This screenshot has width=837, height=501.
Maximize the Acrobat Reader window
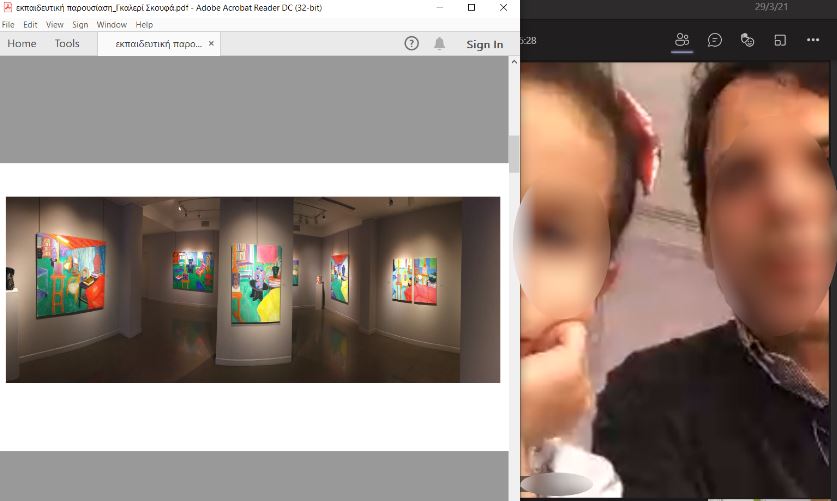[x=471, y=7]
